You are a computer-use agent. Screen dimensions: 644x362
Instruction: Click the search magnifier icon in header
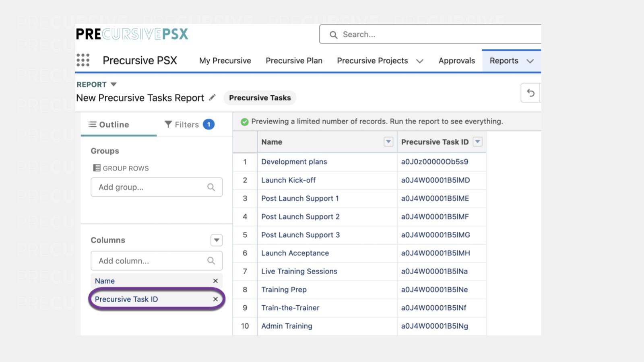333,35
